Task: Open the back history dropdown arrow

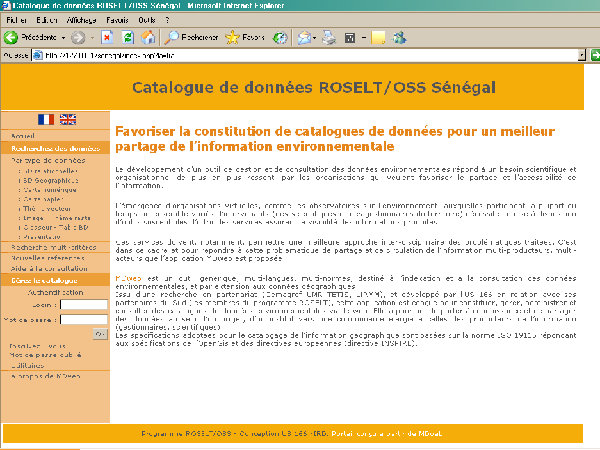Action: click(x=64, y=38)
